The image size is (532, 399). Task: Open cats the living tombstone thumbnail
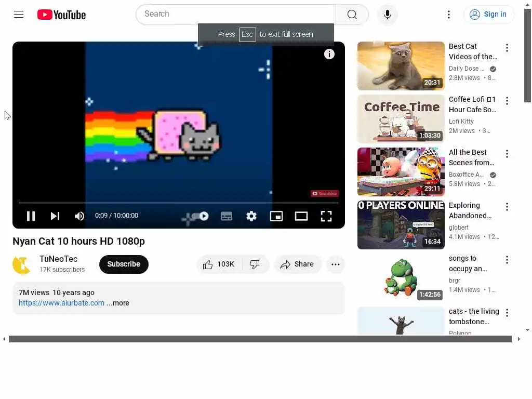click(x=401, y=321)
